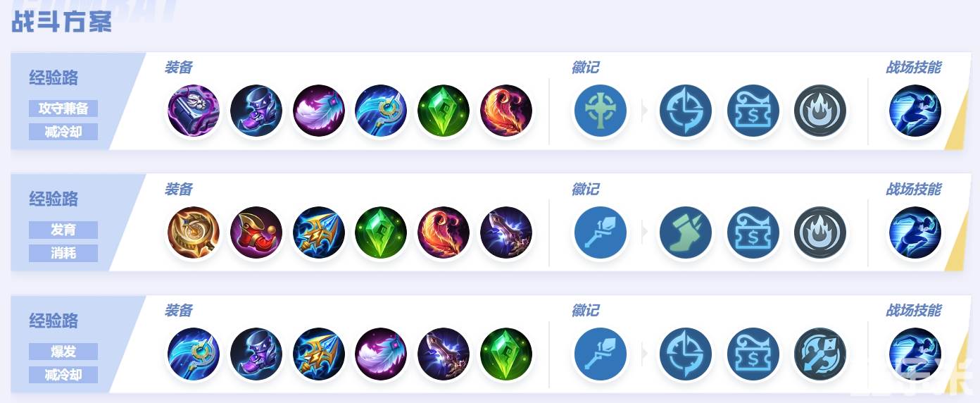
Task: Select the blue staff item in the 爆发 build
Action: click(194, 354)
